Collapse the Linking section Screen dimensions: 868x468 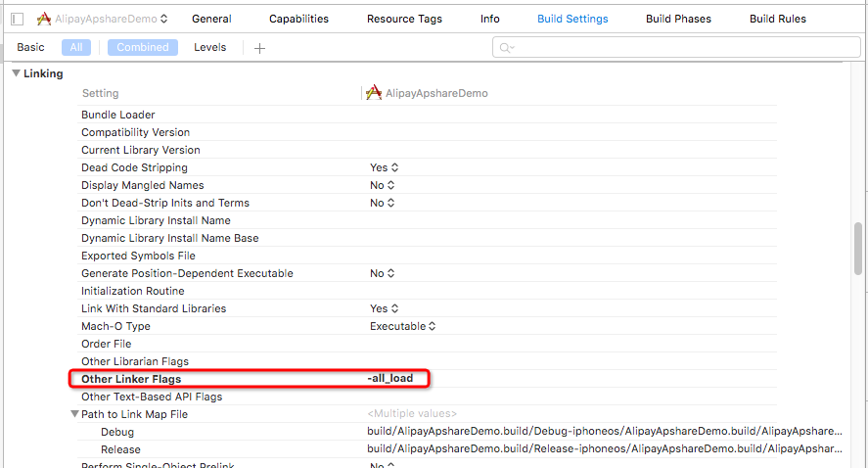(16, 73)
